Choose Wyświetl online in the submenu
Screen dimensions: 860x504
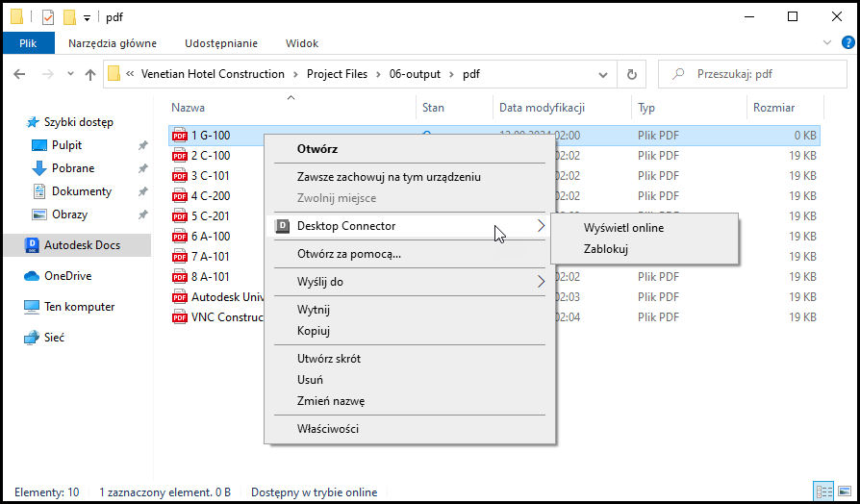tap(645, 228)
